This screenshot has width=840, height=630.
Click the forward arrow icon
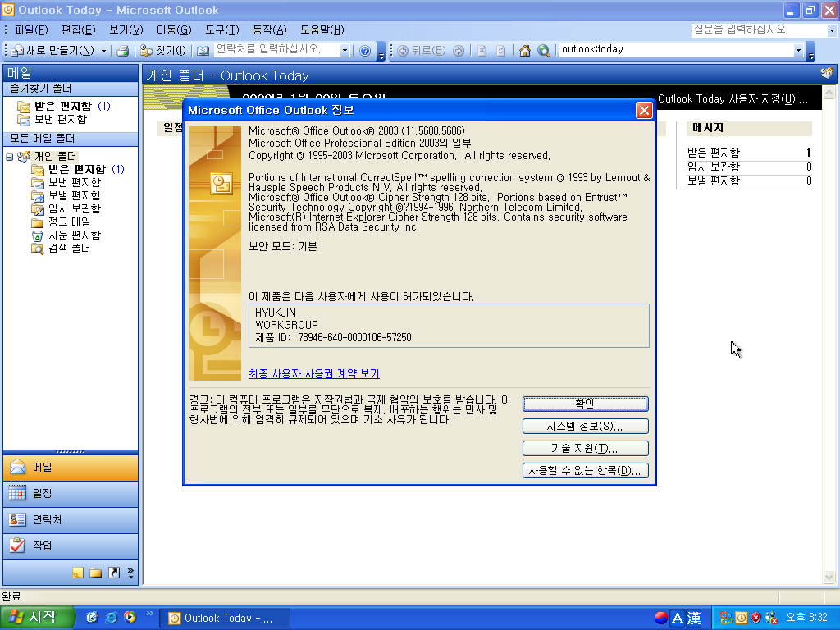pyautogui.click(x=459, y=51)
